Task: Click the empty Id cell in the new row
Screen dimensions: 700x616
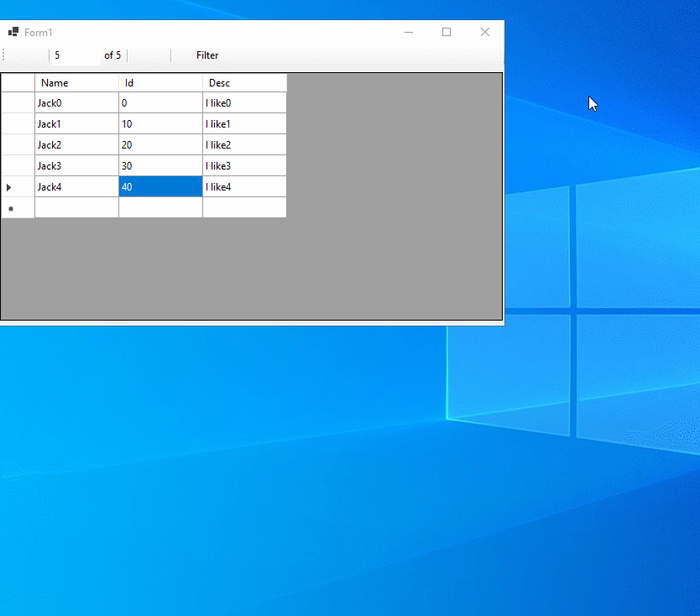Action: click(160, 207)
